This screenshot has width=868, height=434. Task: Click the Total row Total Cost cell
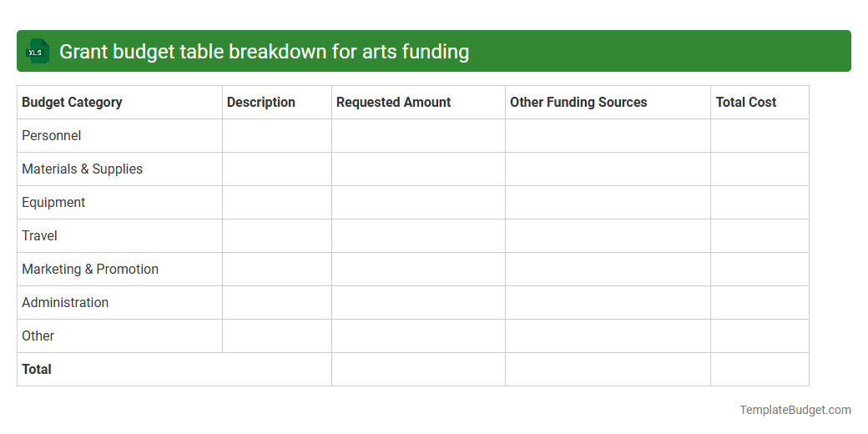coord(759,369)
